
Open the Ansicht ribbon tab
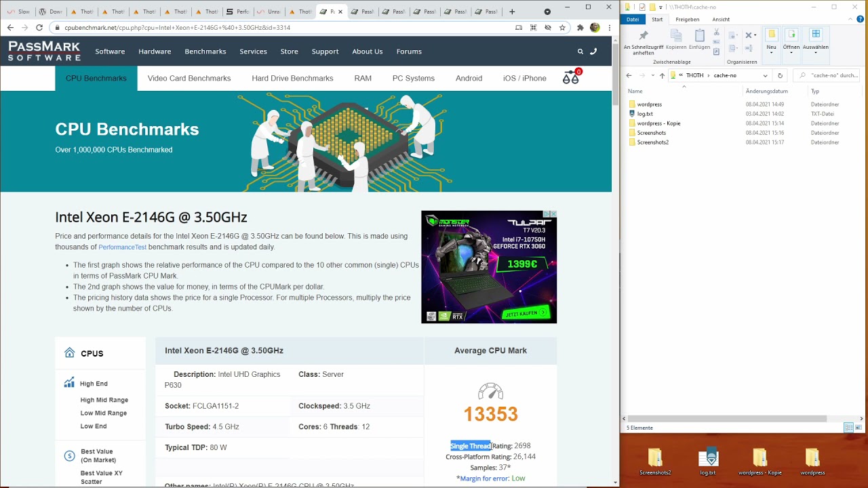point(721,19)
